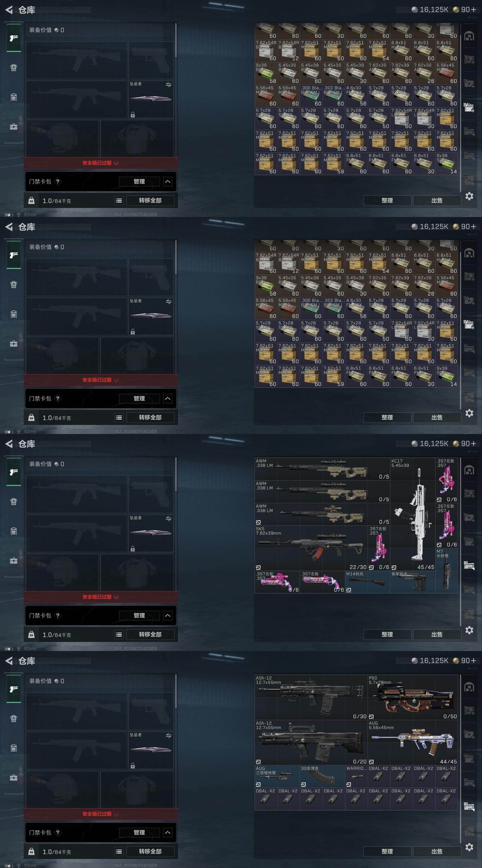Switch to IV medical box tab in ASh-12 screenshot
482x868 pixels.
coord(469,734)
